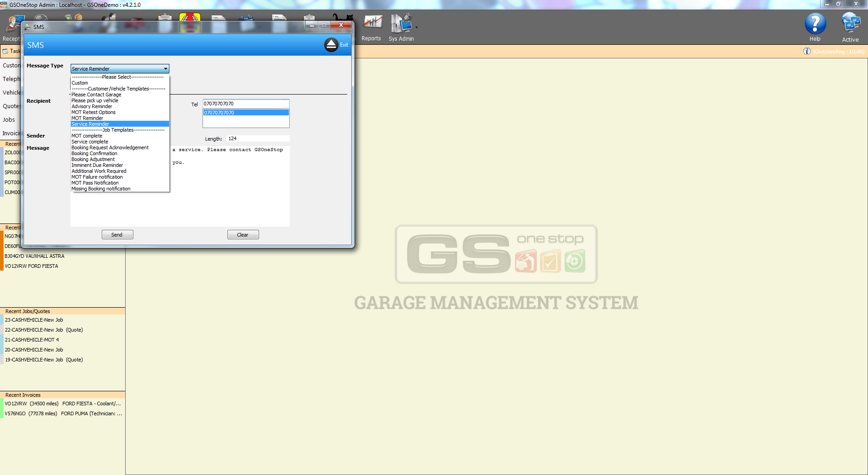This screenshot has height=475, width=868.
Task: Select 07070707070 in the recipient list
Action: tap(246, 113)
